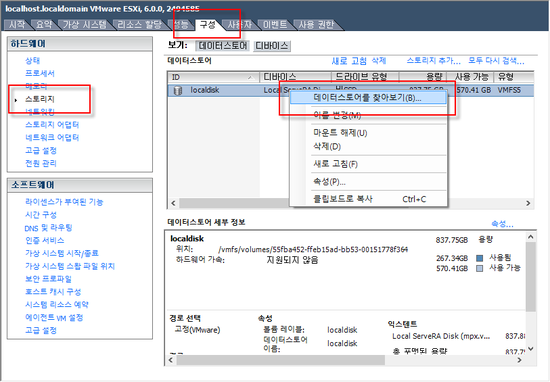Click the 새로 고침 link above datastore list
Screen dimensions: 550x382
click(x=349, y=61)
